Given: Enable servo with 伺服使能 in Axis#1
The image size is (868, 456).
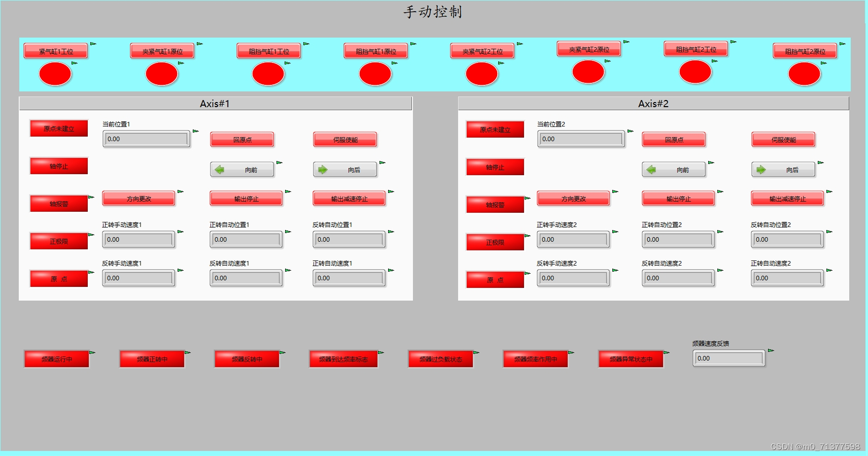Looking at the screenshot, I should 345,140.
